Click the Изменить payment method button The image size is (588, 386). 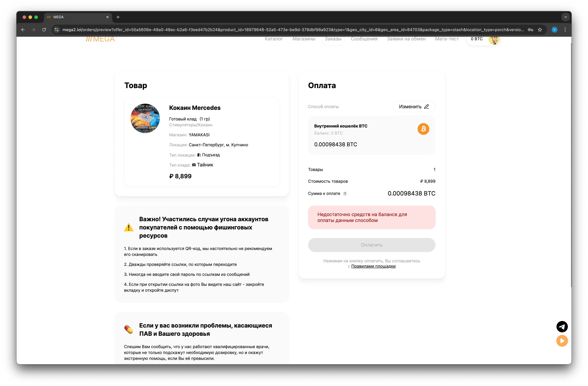point(414,107)
